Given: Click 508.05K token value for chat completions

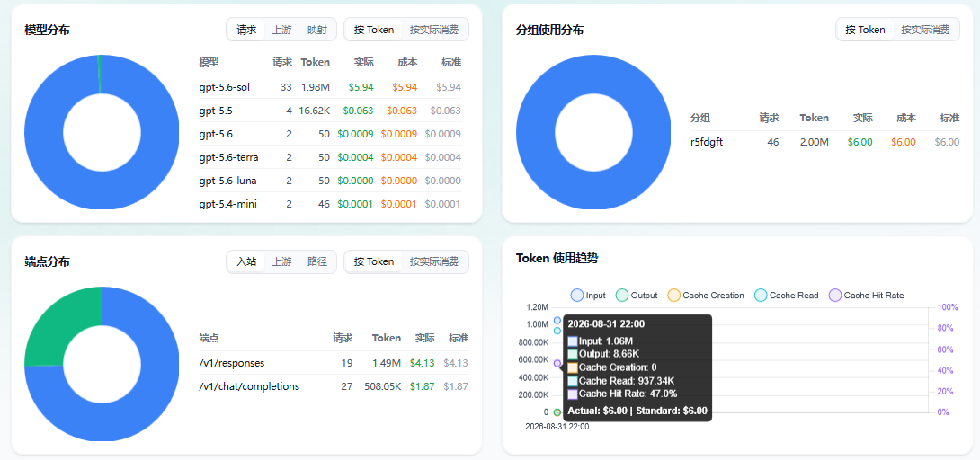Looking at the screenshot, I should pos(383,386).
